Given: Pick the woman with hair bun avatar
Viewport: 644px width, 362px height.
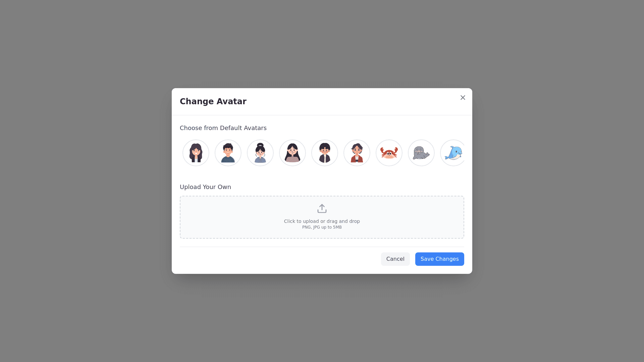Looking at the screenshot, I should 260,153.
